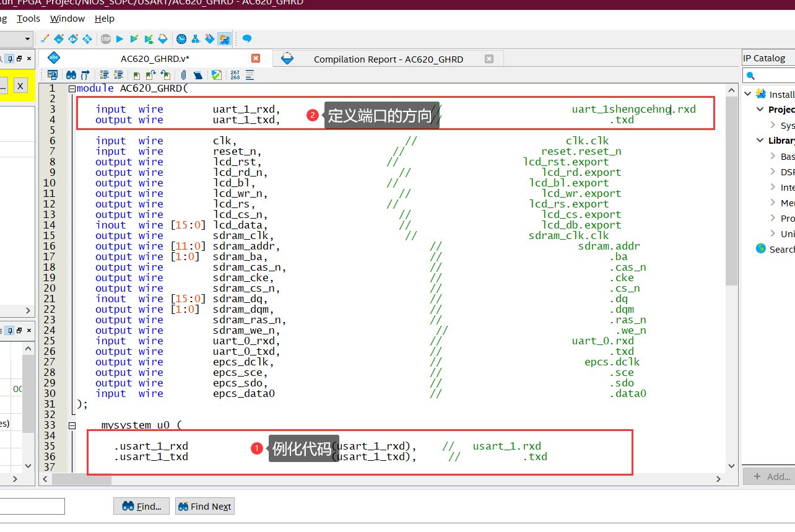Find matching delimiter braces icon
This screenshot has width=795, height=532.
[85, 75]
